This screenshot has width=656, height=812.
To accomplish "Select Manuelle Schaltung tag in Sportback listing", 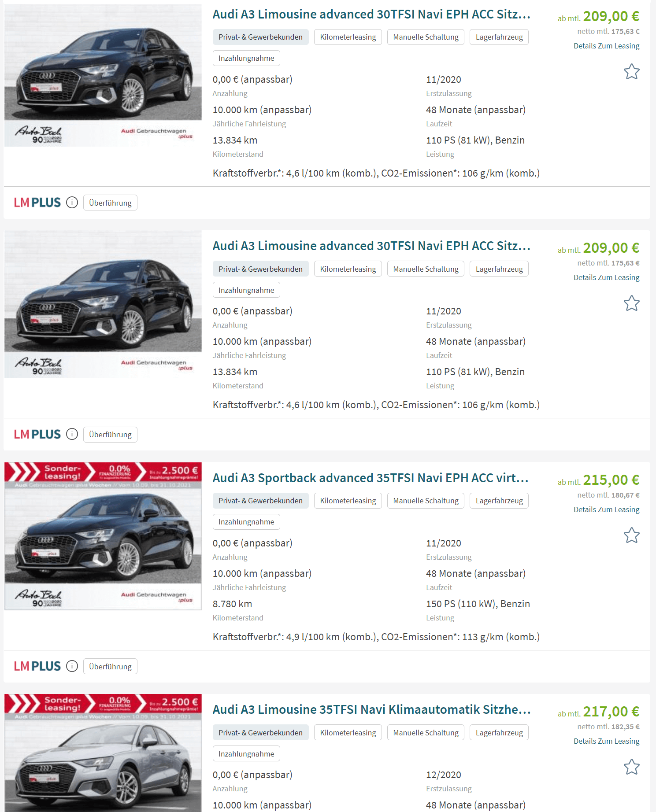I will pos(426,501).
